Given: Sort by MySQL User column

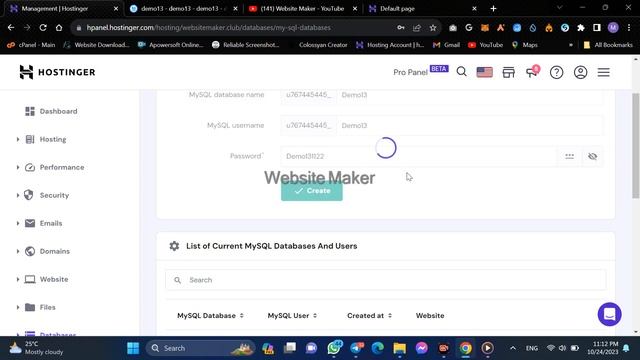Looking at the screenshot, I should [292, 316].
